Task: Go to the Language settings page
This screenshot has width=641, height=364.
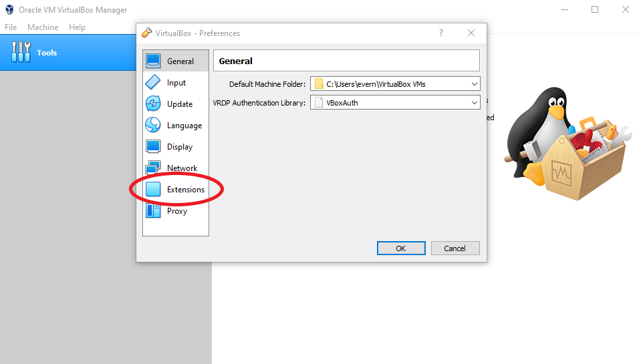Action: (176, 125)
